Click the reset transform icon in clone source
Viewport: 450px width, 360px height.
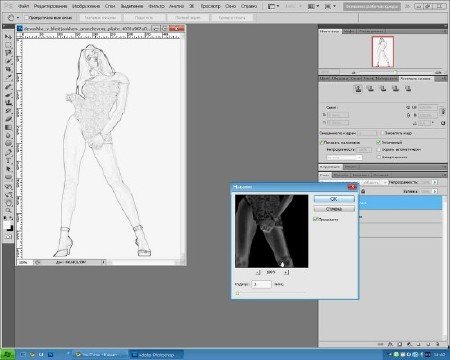tap(443, 123)
